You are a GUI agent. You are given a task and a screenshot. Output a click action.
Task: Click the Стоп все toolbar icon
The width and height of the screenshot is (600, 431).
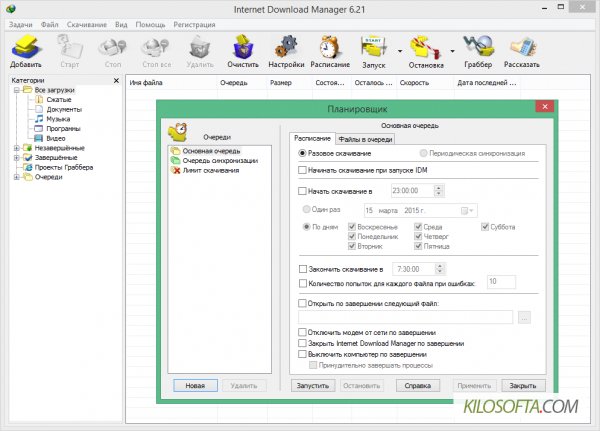coord(156,47)
